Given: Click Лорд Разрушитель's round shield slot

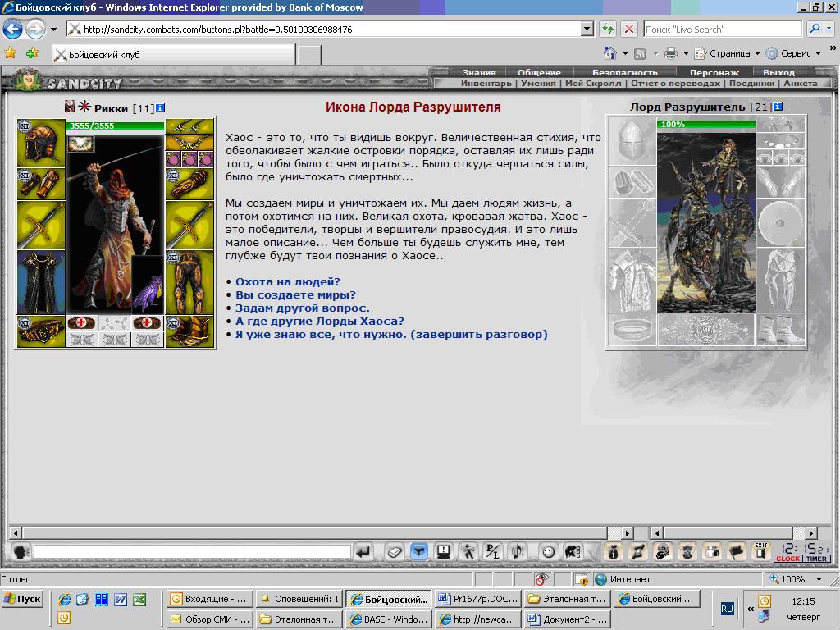Looking at the screenshot, I should [781, 223].
